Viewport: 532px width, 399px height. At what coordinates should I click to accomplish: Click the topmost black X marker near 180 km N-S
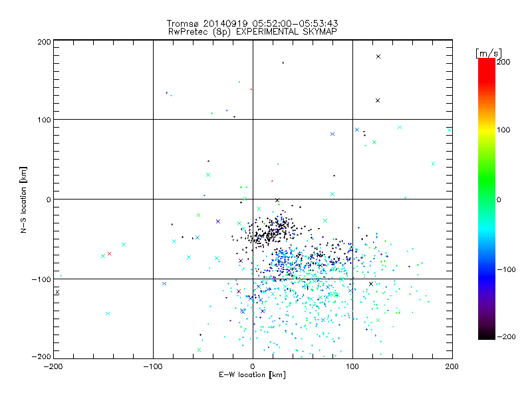pos(378,57)
